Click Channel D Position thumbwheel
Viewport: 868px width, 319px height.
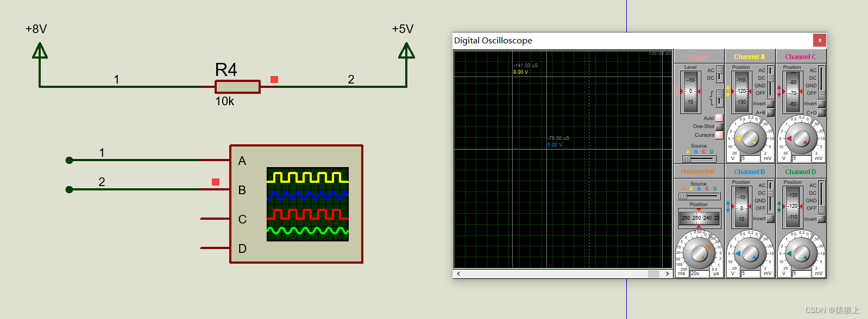click(793, 207)
